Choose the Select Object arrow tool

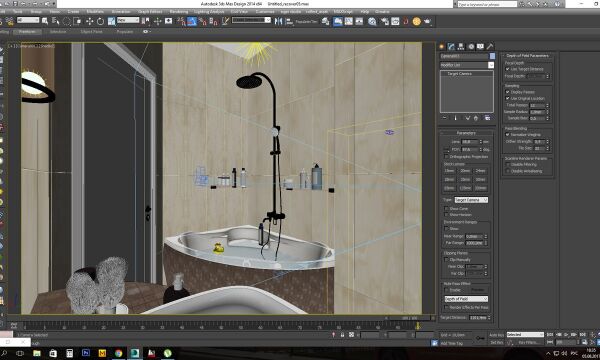pyautogui.click(x=45, y=21)
